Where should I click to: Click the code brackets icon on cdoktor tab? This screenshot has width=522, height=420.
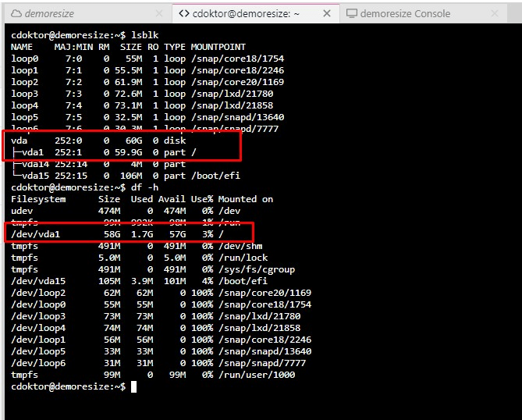(x=184, y=13)
